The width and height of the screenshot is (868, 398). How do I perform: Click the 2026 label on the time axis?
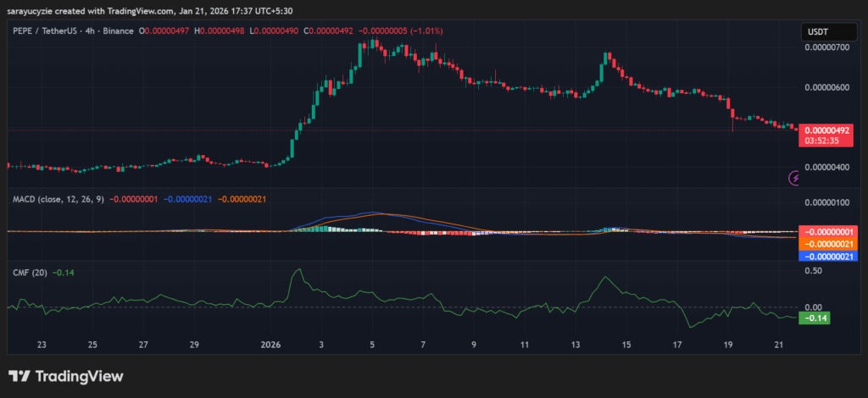click(x=270, y=345)
